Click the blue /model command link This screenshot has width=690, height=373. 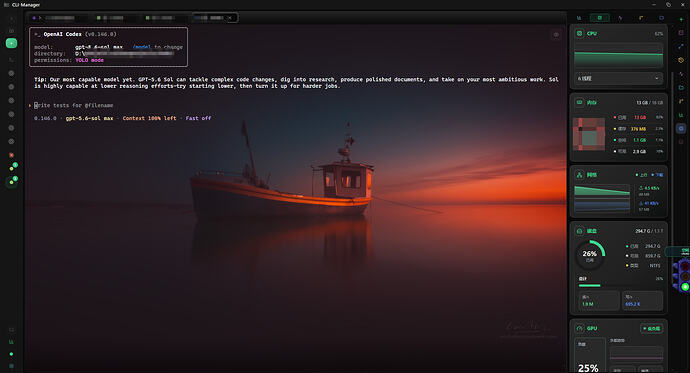coord(142,47)
